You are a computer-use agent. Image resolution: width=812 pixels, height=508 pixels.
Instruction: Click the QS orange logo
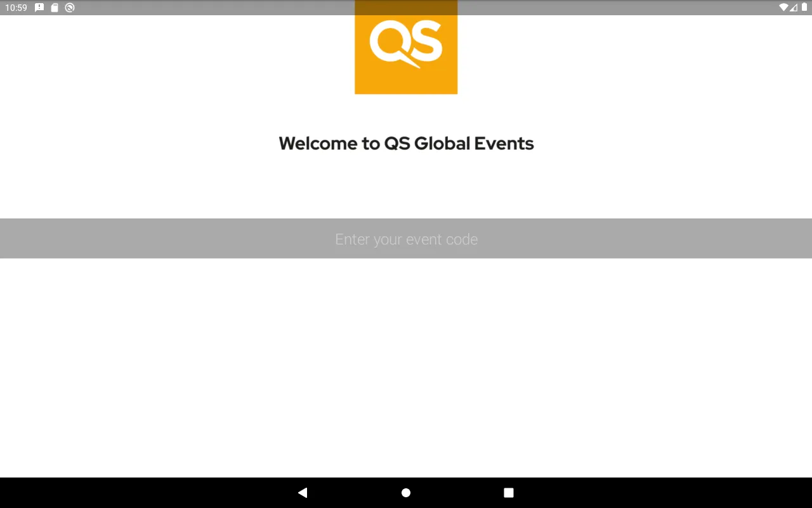[x=406, y=47]
